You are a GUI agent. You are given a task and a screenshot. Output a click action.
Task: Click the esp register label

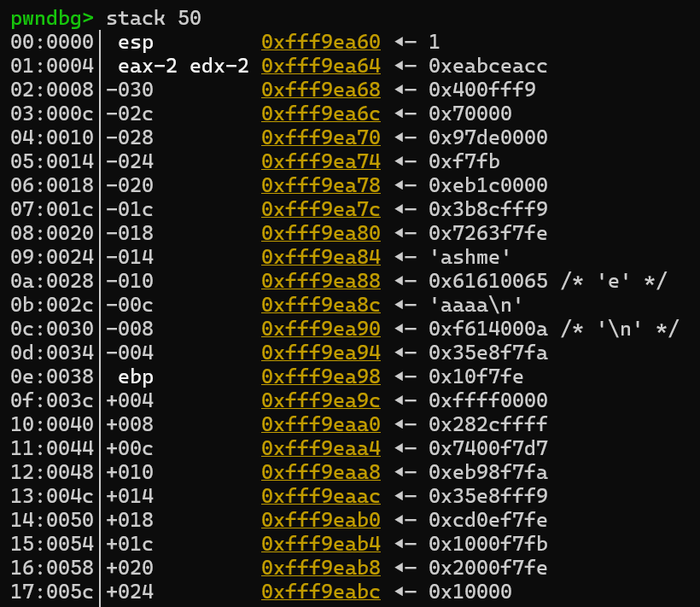click(137, 42)
